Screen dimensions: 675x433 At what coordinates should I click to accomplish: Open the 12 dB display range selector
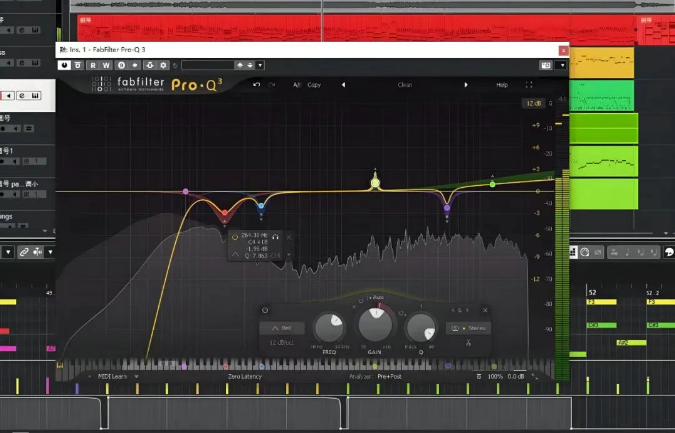534,103
